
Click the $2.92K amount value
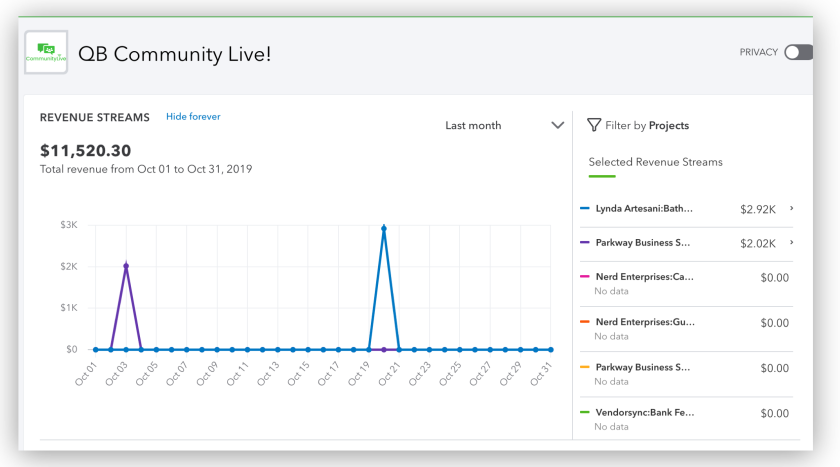[x=758, y=209]
